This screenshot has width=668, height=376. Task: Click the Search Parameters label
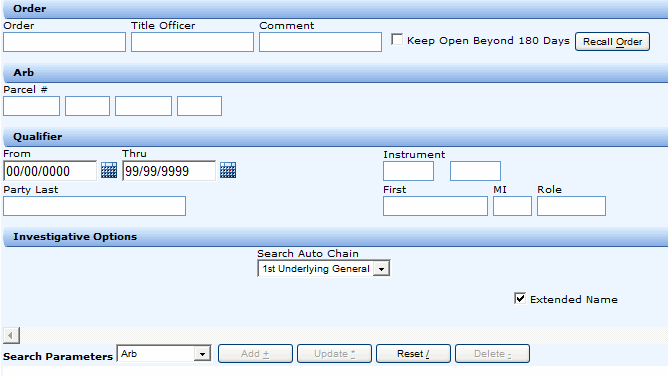[58, 356]
